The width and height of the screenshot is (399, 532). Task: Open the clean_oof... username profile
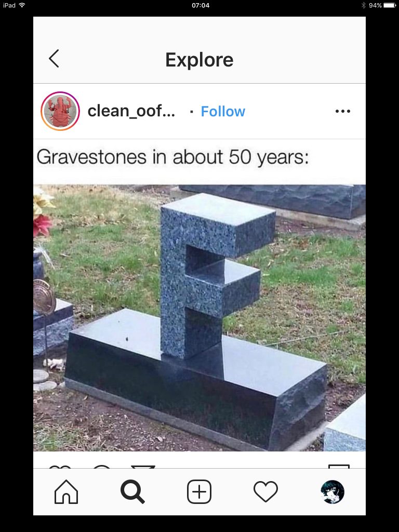coord(131,111)
